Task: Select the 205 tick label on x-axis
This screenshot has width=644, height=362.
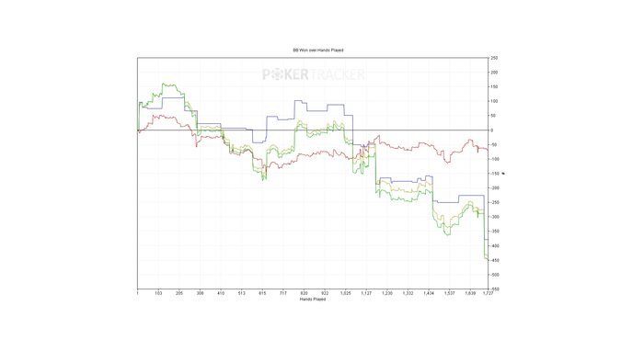Action: coord(179,293)
